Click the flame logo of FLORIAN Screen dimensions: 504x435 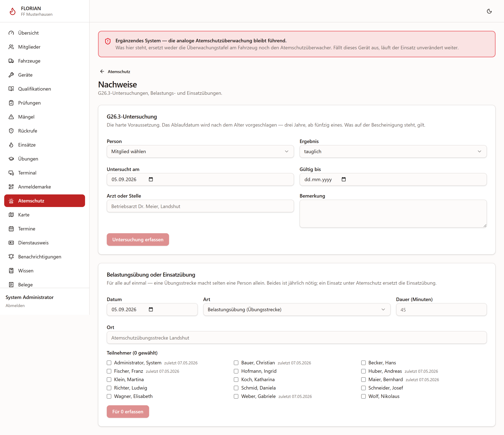pyautogui.click(x=13, y=11)
